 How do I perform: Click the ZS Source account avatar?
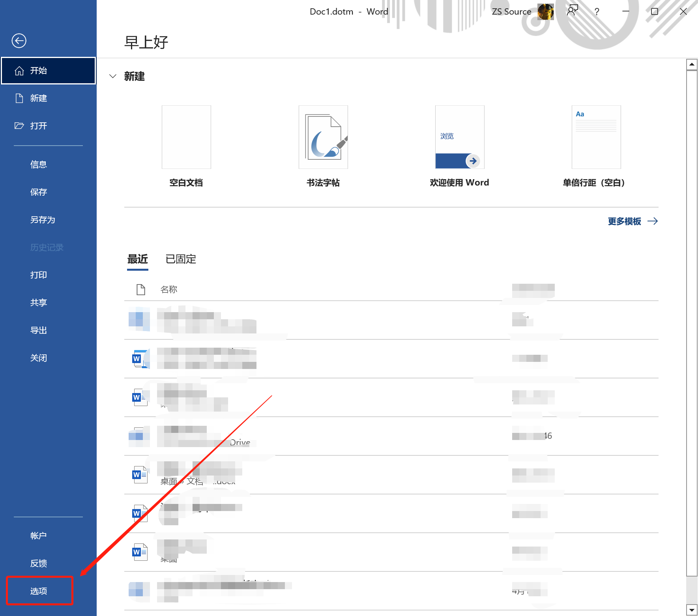point(545,12)
